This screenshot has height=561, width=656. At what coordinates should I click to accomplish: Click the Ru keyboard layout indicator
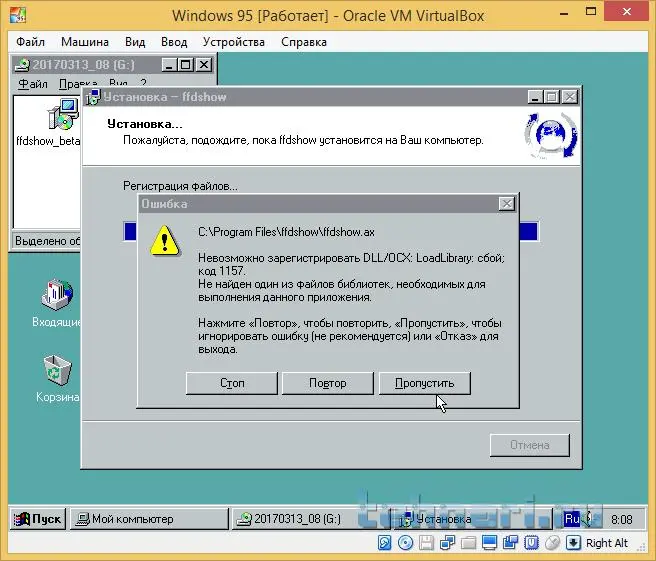(x=571, y=519)
